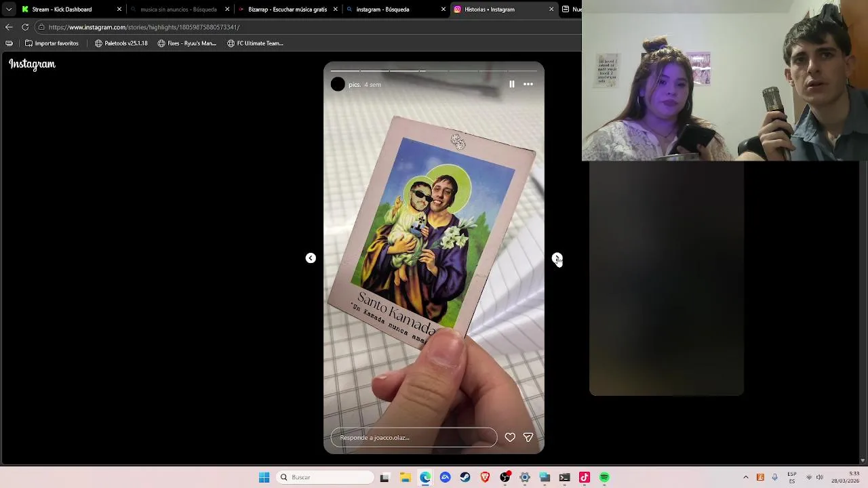This screenshot has width=868, height=488.
Task: Open the Windows Start menu
Action: 264,477
